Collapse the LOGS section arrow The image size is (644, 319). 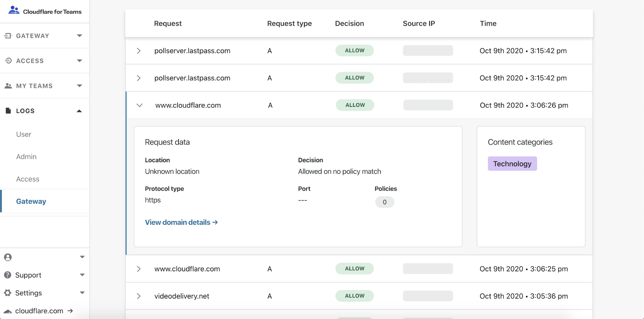(79, 111)
